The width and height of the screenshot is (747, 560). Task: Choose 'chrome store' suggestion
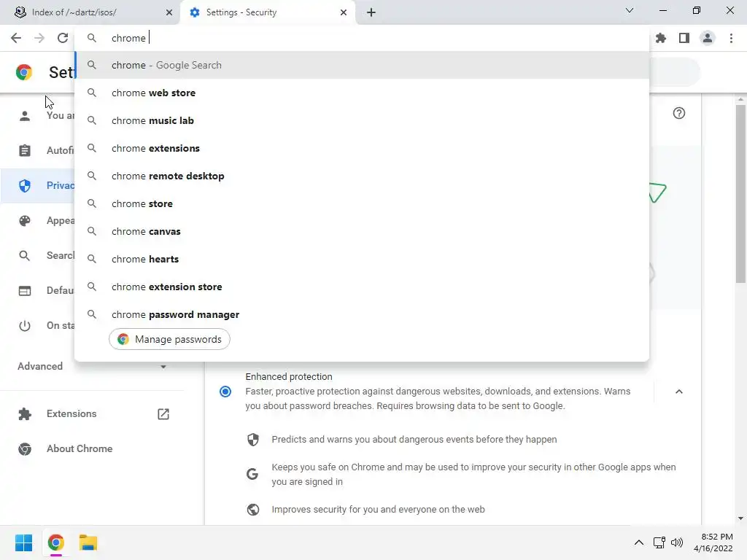click(362, 203)
